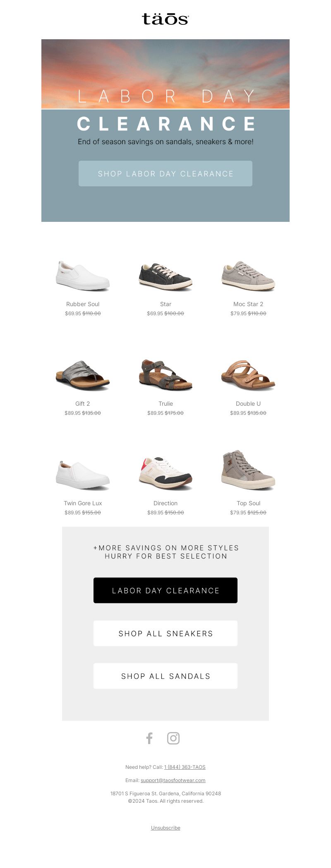View the white Rubber Soul slip-on image
This screenshot has height=868, width=331.
point(83,276)
